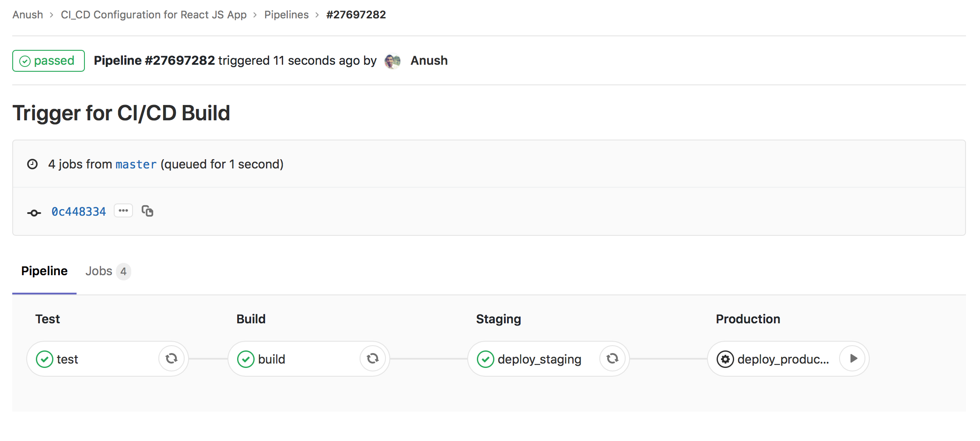Retry the deploy_staging job
980x441 pixels.
(612, 359)
